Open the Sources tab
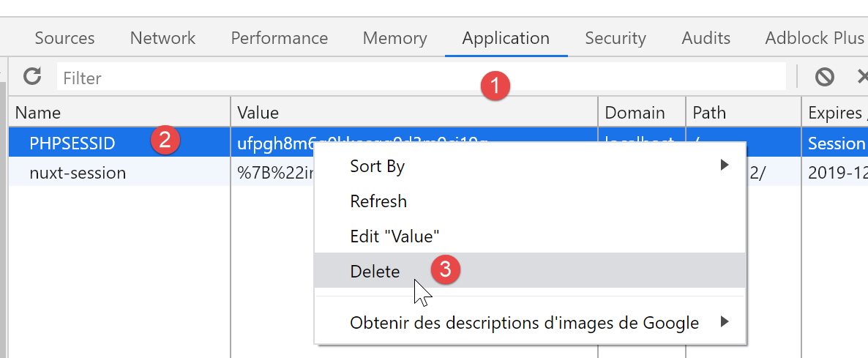The height and width of the screenshot is (358, 868). click(64, 38)
